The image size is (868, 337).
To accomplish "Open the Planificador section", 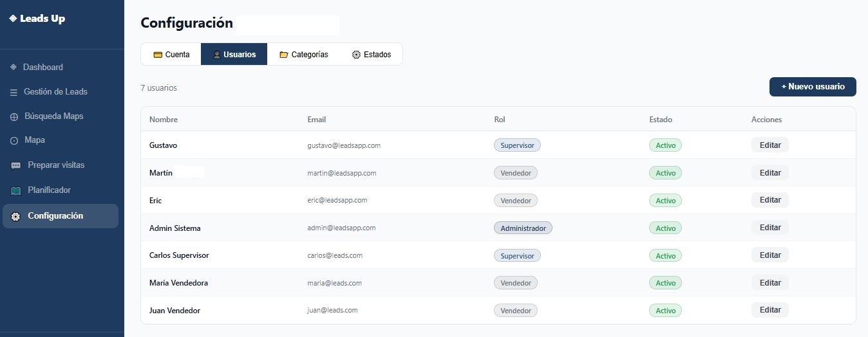I will (x=59, y=190).
